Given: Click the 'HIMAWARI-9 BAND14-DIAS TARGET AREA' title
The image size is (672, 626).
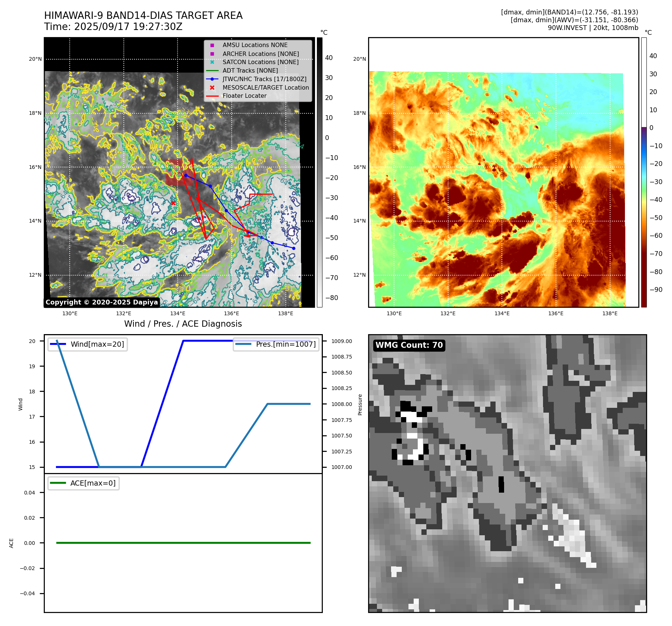Looking at the screenshot, I should point(143,16).
